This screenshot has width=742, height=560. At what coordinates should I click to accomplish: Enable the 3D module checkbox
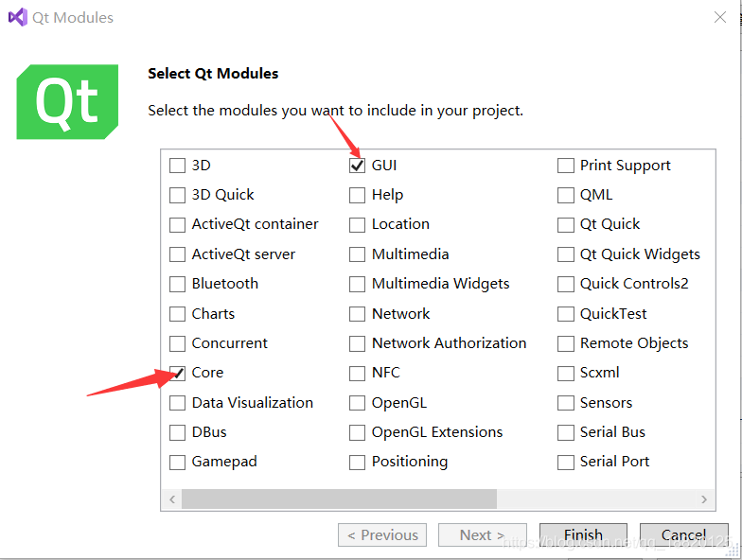178,166
